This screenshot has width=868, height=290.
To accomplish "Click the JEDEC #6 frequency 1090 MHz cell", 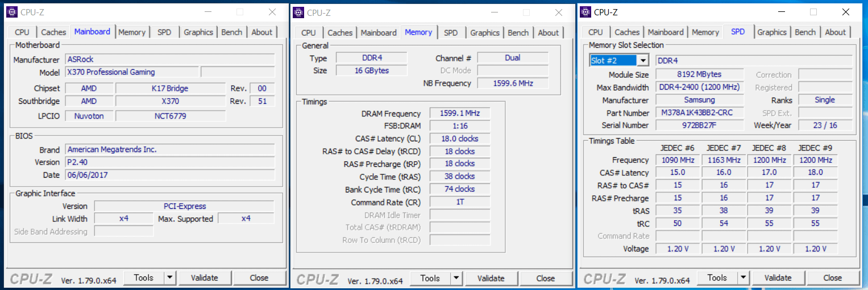I will coord(678,160).
